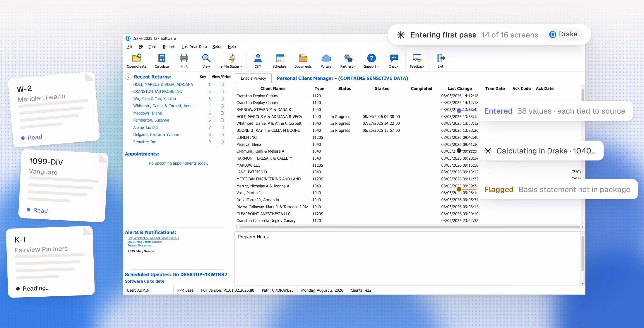Open Help Assistant & Live Chat Enhancements link

click(x=153, y=238)
